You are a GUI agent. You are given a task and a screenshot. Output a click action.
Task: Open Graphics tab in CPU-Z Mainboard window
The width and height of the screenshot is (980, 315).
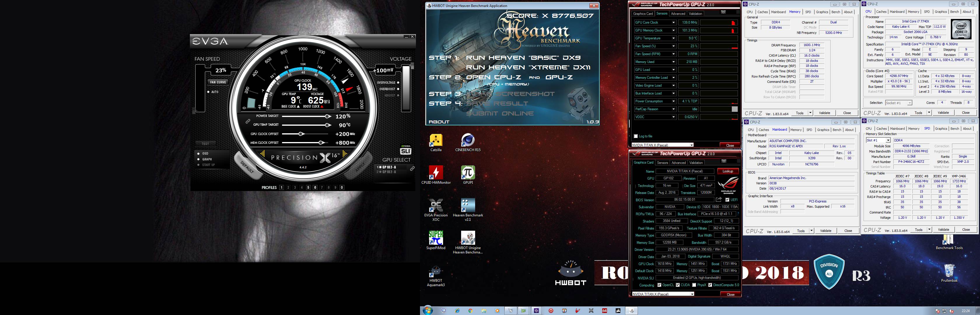coord(823,130)
